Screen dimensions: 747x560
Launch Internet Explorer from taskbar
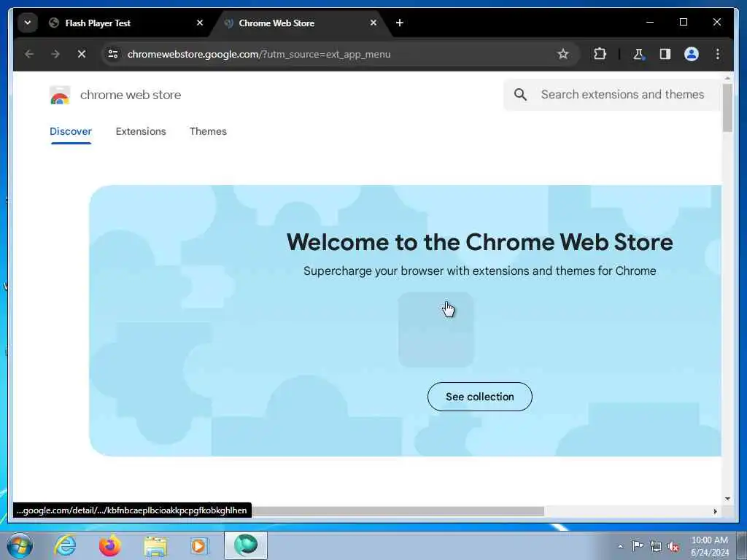tap(65, 545)
